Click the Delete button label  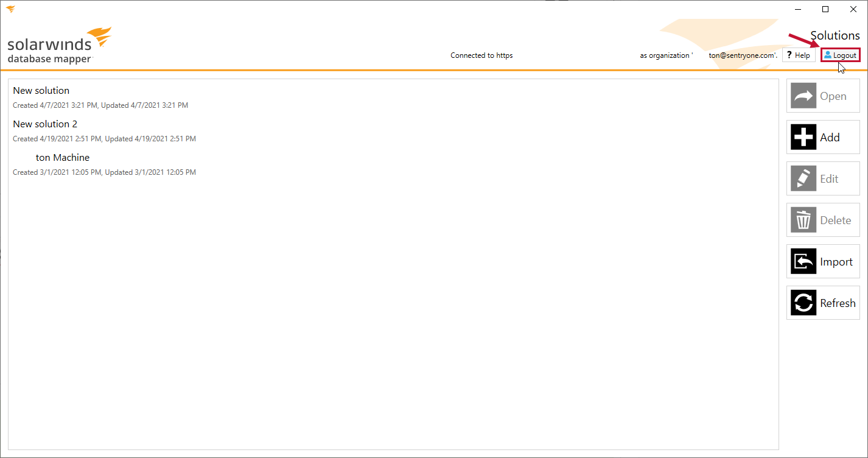(835, 220)
